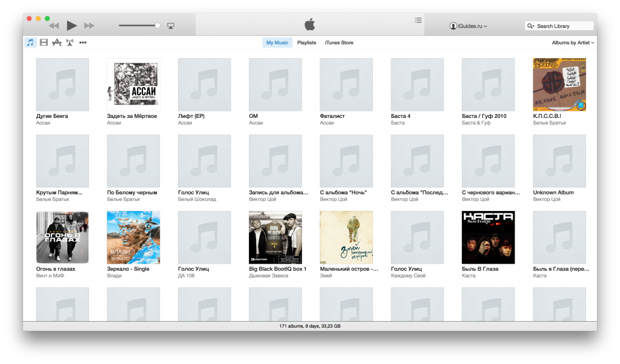Select the Баста 4 album thumbnail

[x=417, y=85]
